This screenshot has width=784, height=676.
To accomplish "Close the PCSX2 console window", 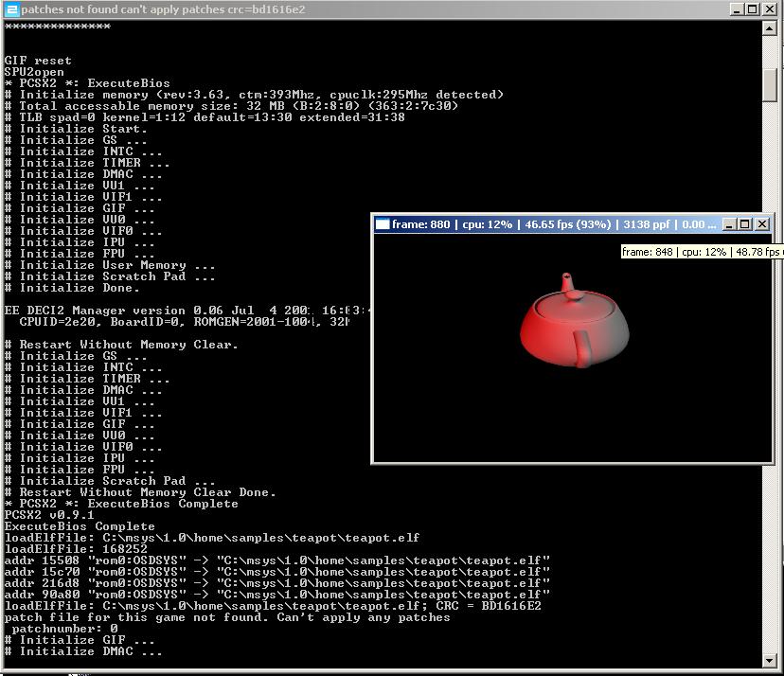I will tap(772, 9).
